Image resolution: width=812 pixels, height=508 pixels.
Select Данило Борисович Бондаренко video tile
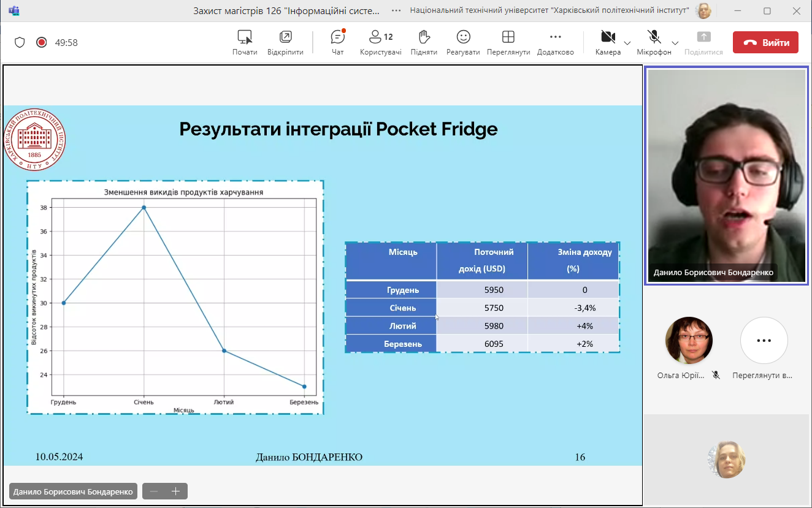726,176
